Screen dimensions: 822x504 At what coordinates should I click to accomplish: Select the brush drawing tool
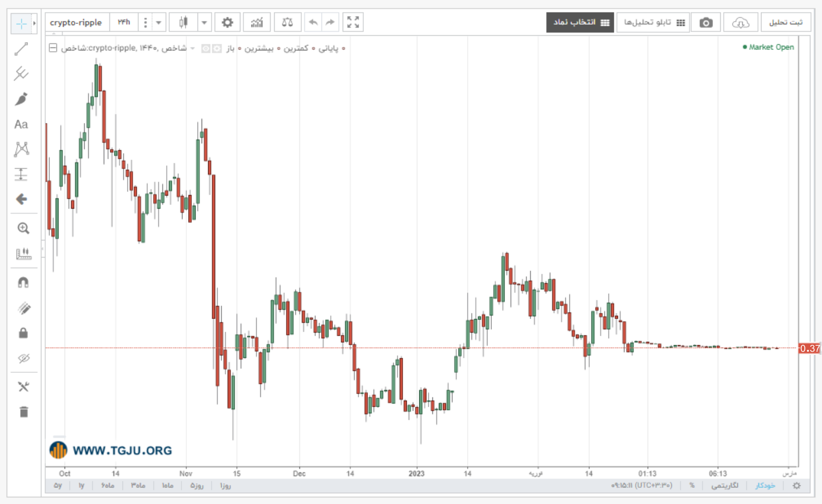click(x=21, y=99)
